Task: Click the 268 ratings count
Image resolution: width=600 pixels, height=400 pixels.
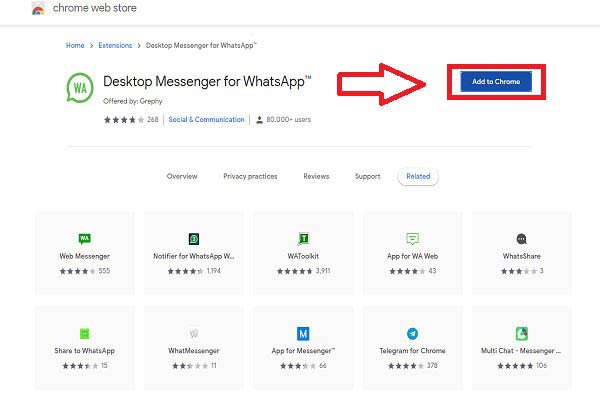Action: click(153, 119)
